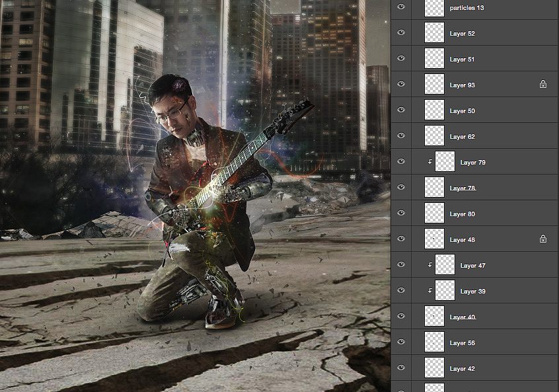Toggle visibility of Layer 51

click(401, 58)
